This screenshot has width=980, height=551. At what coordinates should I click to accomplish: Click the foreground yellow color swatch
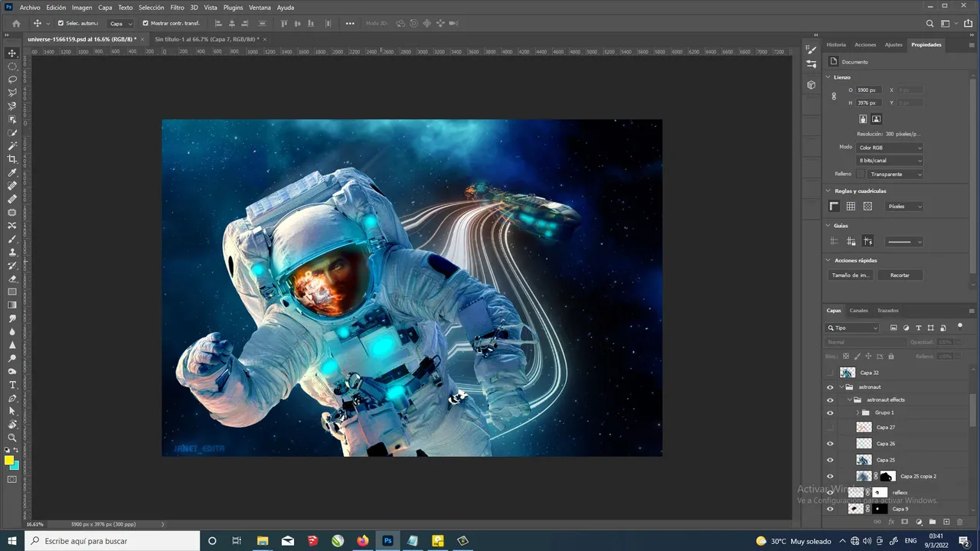tap(9, 460)
